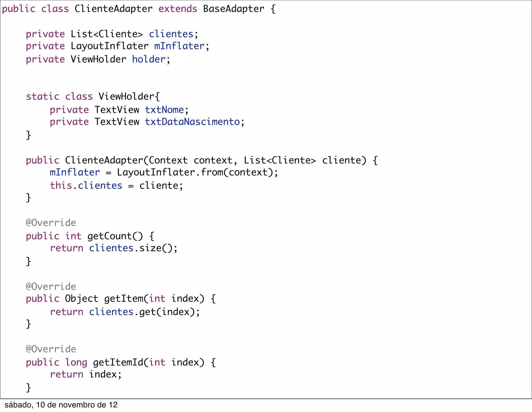Viewport: 532px width, 412px height.
Task: Click the 'txtNome' field name
Action: pos(164,110)
